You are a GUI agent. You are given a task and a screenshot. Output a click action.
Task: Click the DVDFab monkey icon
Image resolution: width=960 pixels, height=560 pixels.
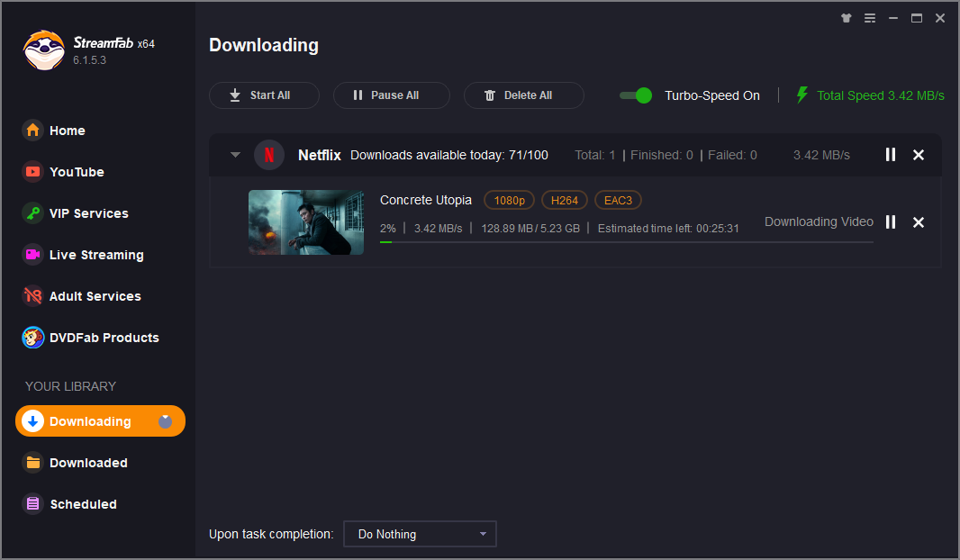tap(33, 338)
